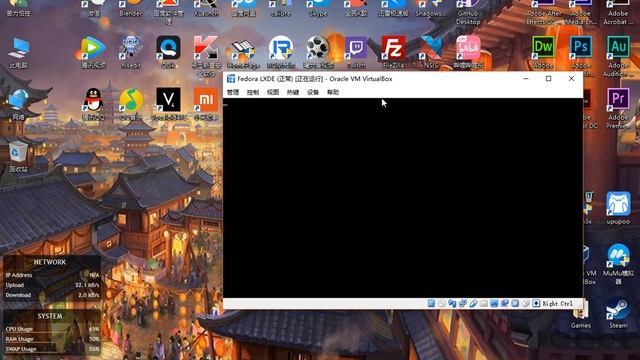Select the Adobe Photoshop Ps shortcut

(x=580, y=53)
